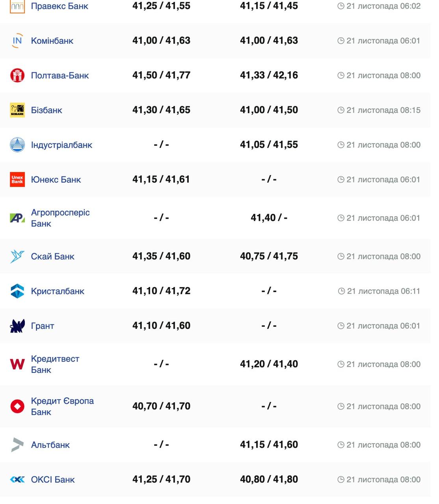
Task: Click the Індустріалбанк round blue logo
Action: pyautogui.click(x=17, y=145)
